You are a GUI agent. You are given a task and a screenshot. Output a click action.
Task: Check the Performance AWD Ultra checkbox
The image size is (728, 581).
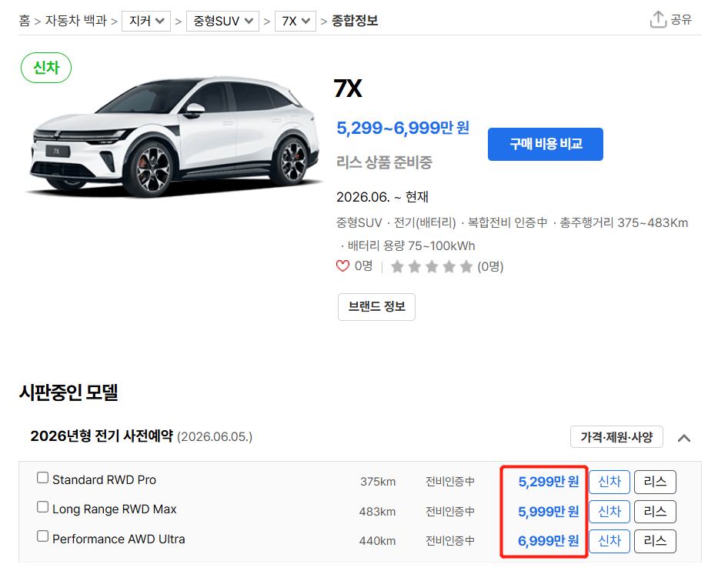(x=43, y=536)
